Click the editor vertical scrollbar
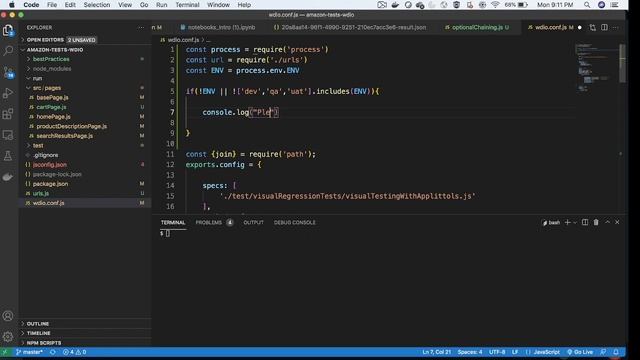Viewport: 640px width, 360px height. [x=622, y=63]
